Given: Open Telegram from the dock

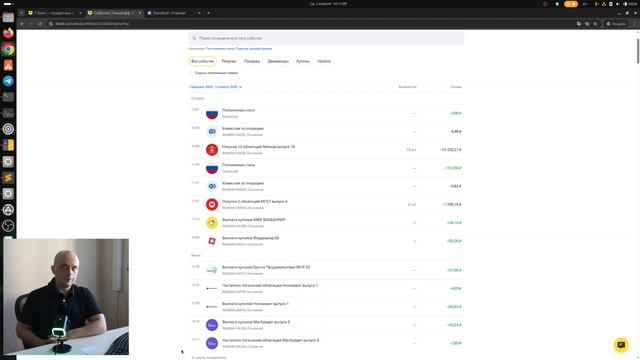Looking at the screenshot, I should click(x=8, y=81).
